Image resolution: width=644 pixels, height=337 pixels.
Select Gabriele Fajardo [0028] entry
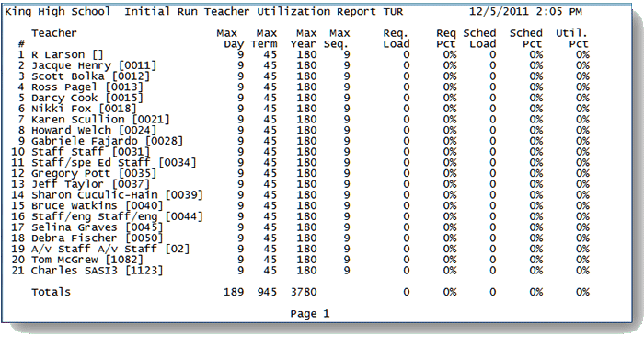(x=108, y=141)
